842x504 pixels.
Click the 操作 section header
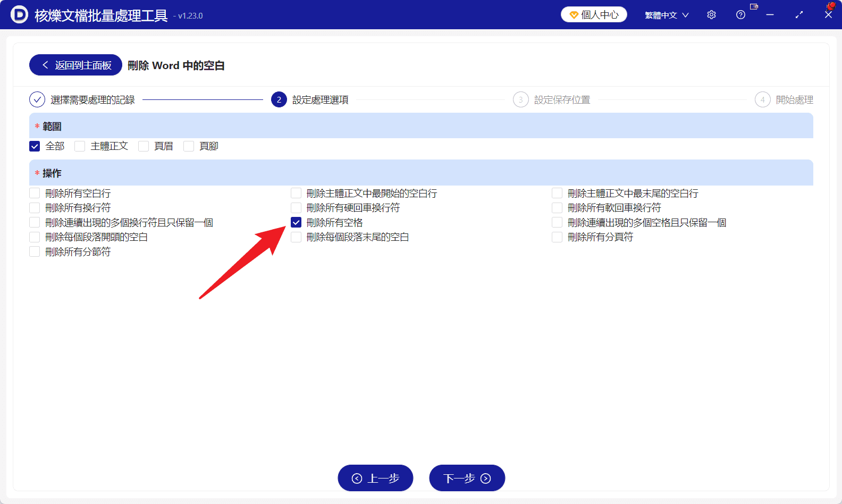[x=421, y=173]
